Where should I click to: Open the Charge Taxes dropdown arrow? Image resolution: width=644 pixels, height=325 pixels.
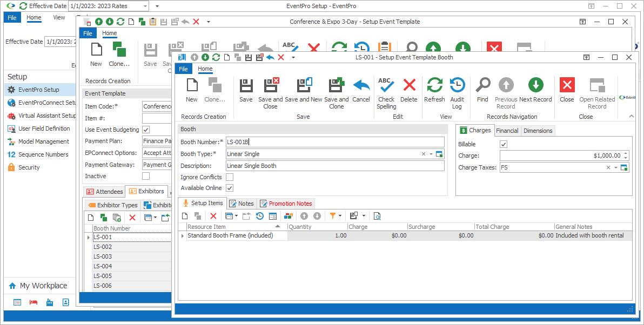pyautogui.click(x=616, y=167)
